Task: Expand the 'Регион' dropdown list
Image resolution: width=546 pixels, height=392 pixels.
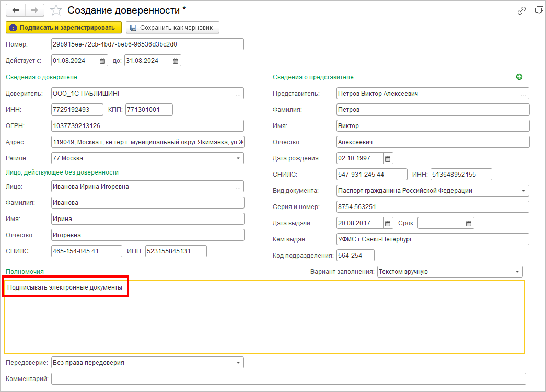Action: click(238, 158)
